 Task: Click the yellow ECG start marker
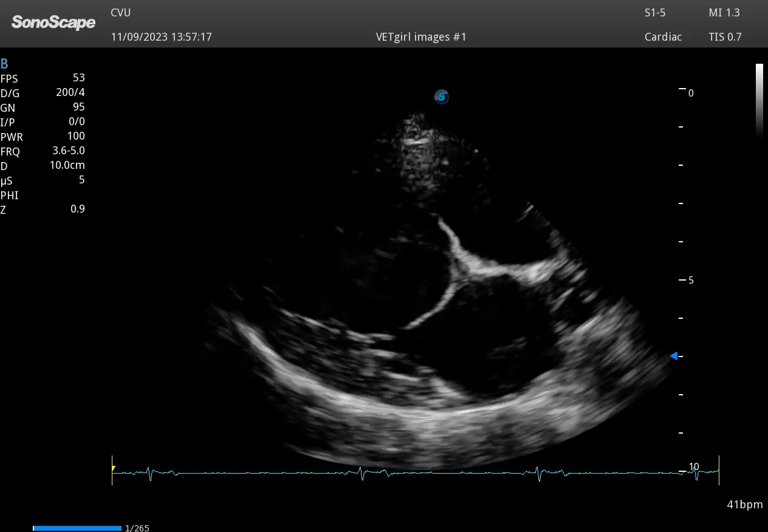113,468
